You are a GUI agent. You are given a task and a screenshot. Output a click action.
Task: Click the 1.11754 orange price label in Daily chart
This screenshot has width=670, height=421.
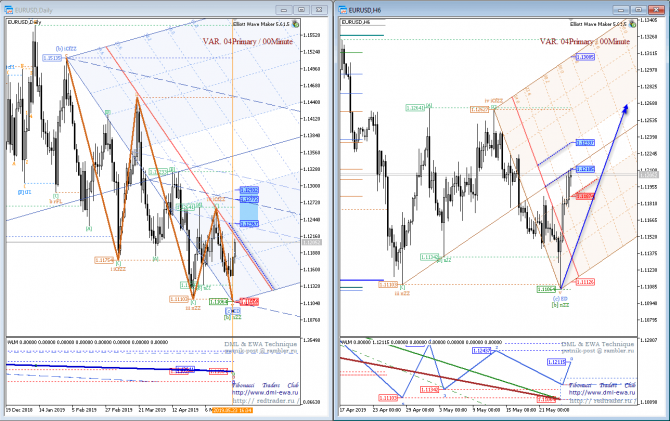click(104, 260)
